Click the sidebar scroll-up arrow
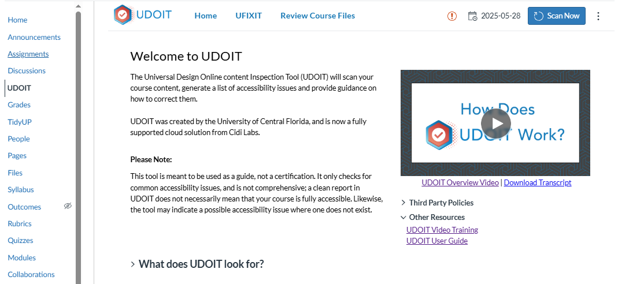Image resolution: width=644 pixels, height=284 pixels. pyautogui.click(x=78, y=6)
